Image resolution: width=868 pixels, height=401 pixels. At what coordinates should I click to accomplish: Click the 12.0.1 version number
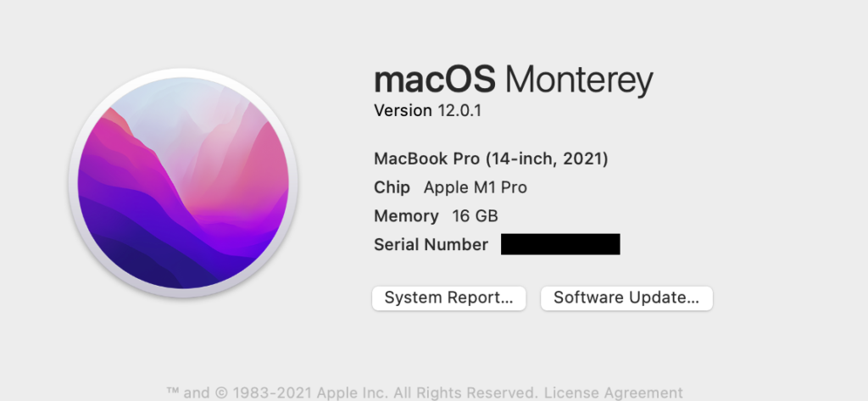(459, 111)
